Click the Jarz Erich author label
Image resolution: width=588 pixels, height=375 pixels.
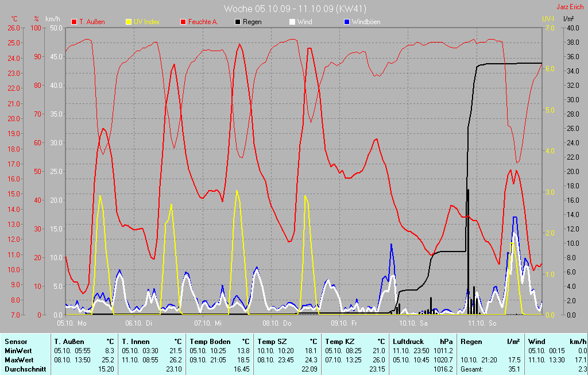570,7
